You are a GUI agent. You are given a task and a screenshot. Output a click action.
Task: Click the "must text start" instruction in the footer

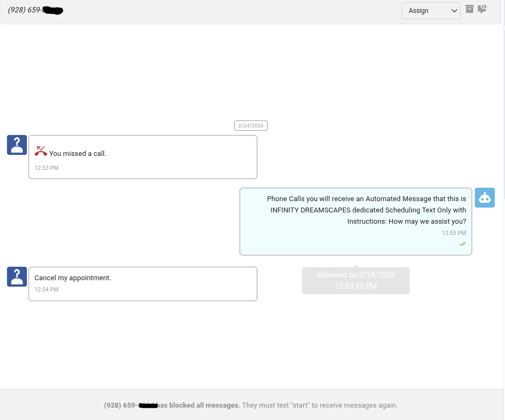point(319,405)
